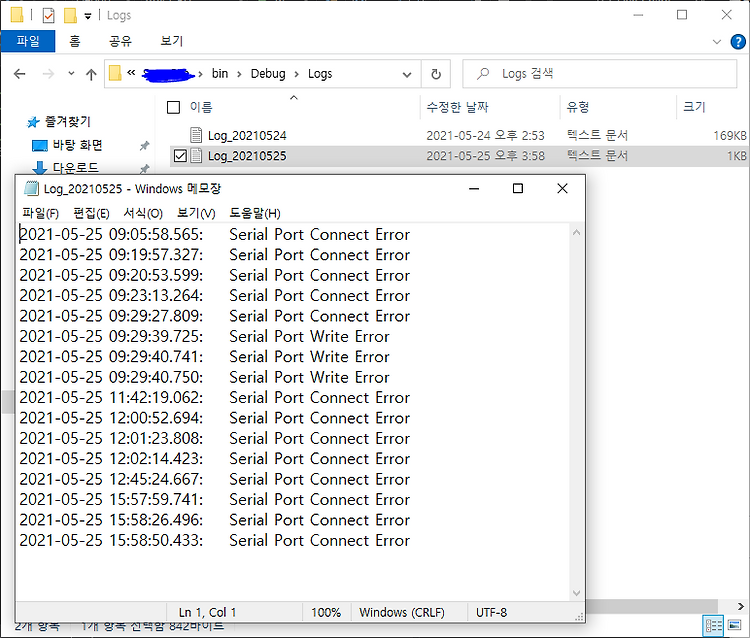Select 다운로드 in navigation pane

coord(76,168)
